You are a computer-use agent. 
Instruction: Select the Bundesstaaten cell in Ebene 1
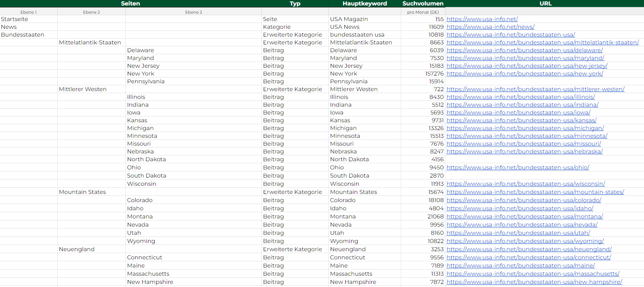(28, 35)
